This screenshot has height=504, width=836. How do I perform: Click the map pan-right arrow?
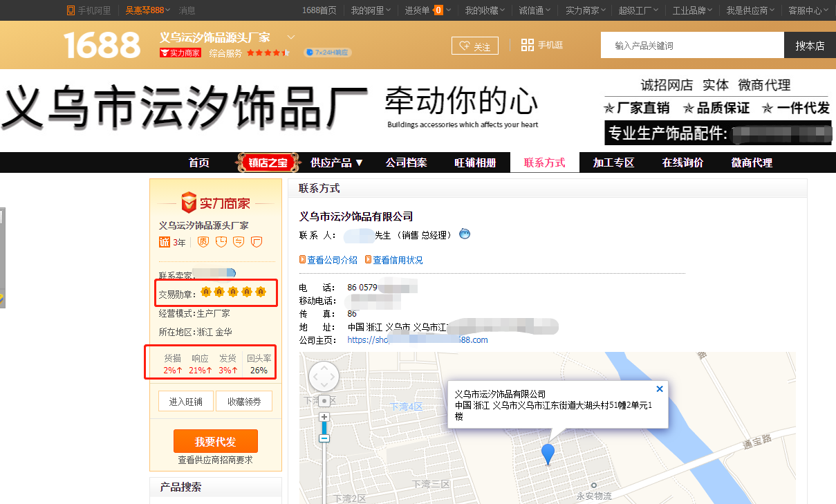tap(334, 377)
